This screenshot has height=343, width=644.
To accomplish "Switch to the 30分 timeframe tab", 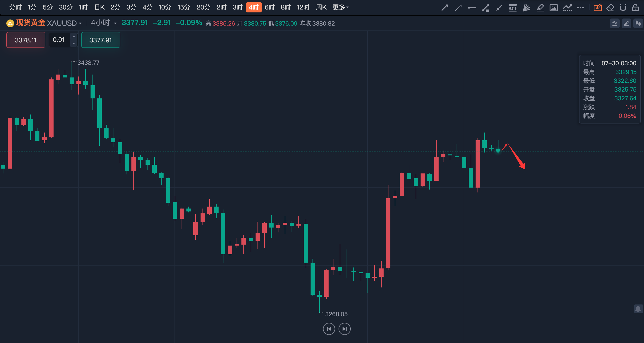I will [65, 8].
